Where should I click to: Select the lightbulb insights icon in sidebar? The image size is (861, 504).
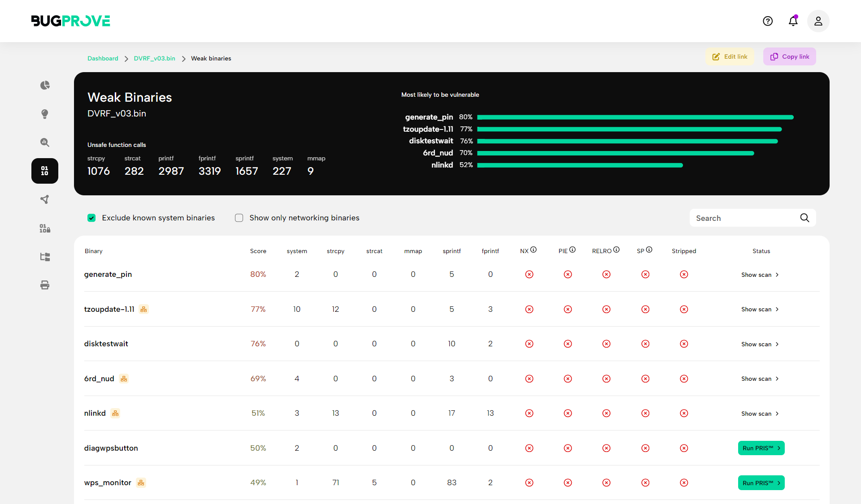[45, 114]
